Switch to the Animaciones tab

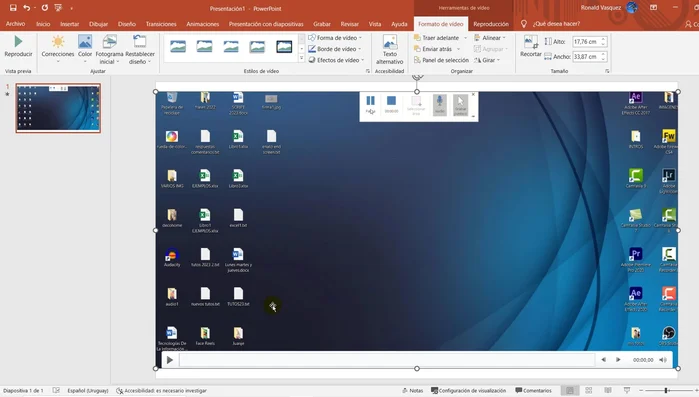[203, 24]
